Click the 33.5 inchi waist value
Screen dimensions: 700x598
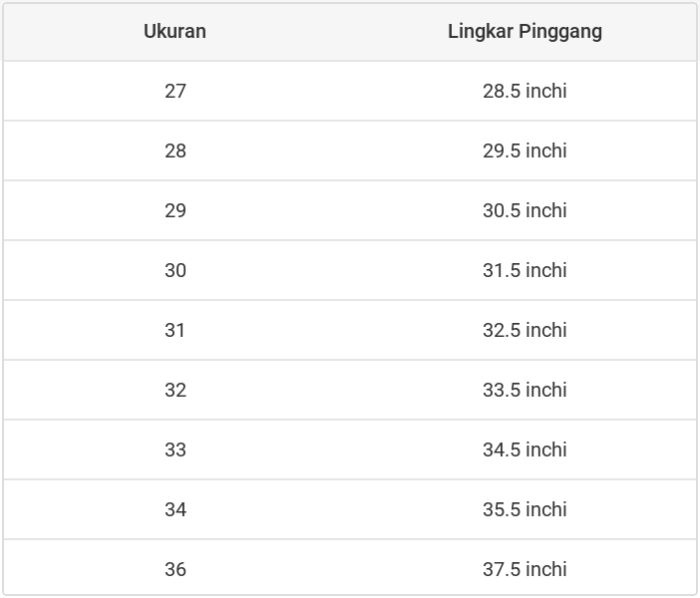coord(525,390)
